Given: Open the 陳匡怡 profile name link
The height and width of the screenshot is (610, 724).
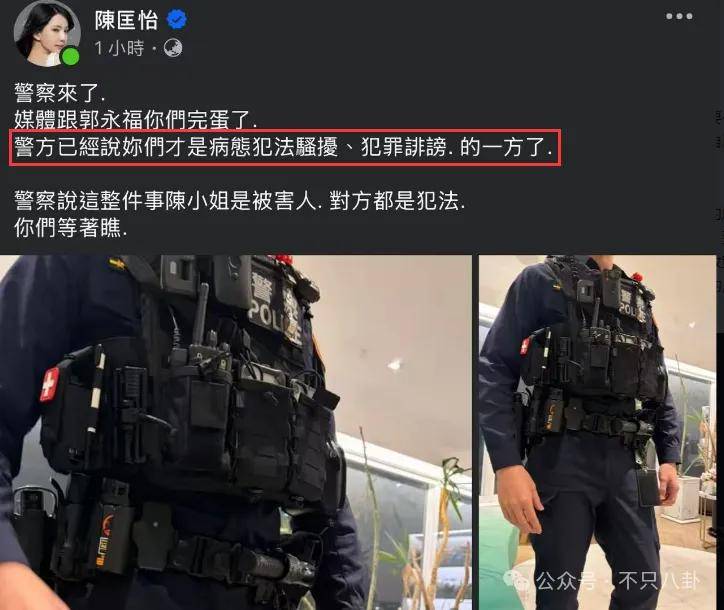Looking at the screenshot, I should (127, 20).
